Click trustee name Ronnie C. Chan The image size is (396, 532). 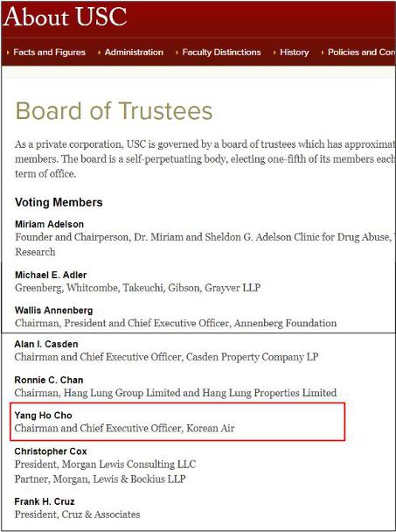coord(49,380)
